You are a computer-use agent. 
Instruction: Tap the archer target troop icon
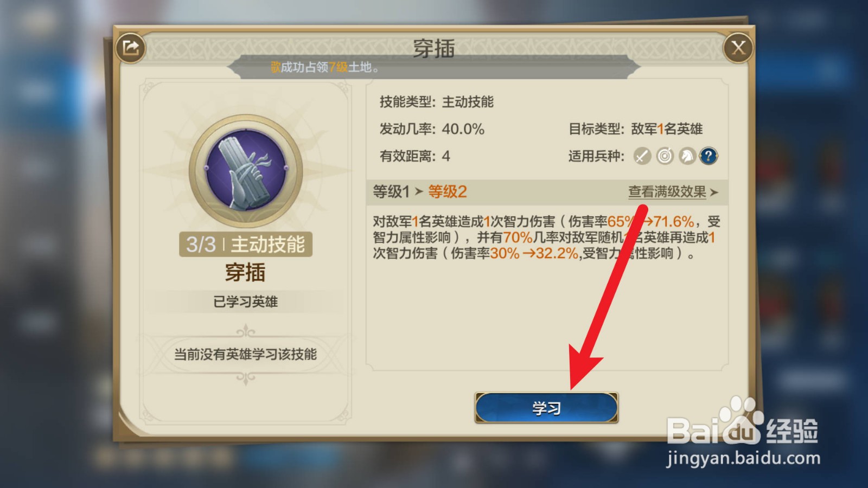pyautogui.click(x=665, y=156)
